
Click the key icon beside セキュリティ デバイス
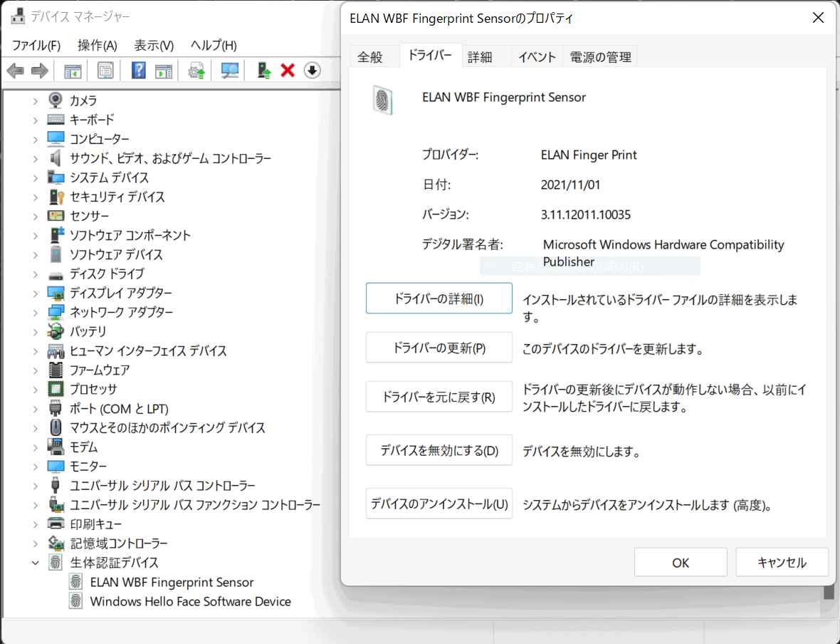click(56, 197)
